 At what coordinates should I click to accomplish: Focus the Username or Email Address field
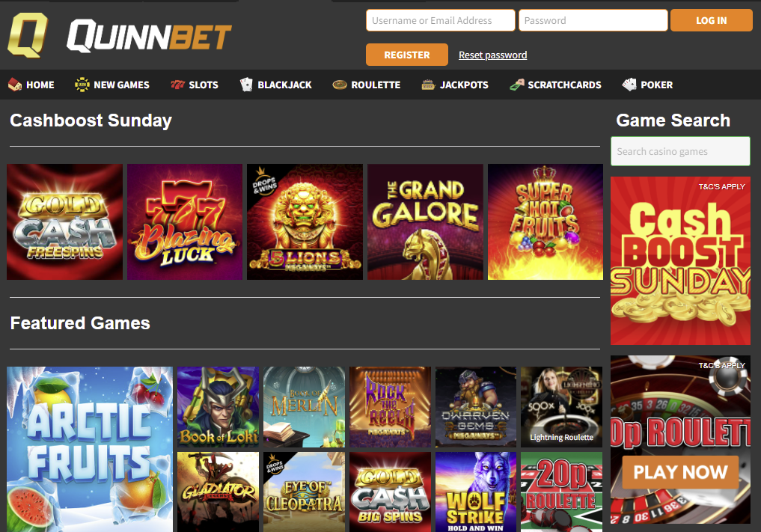point(440,20)
